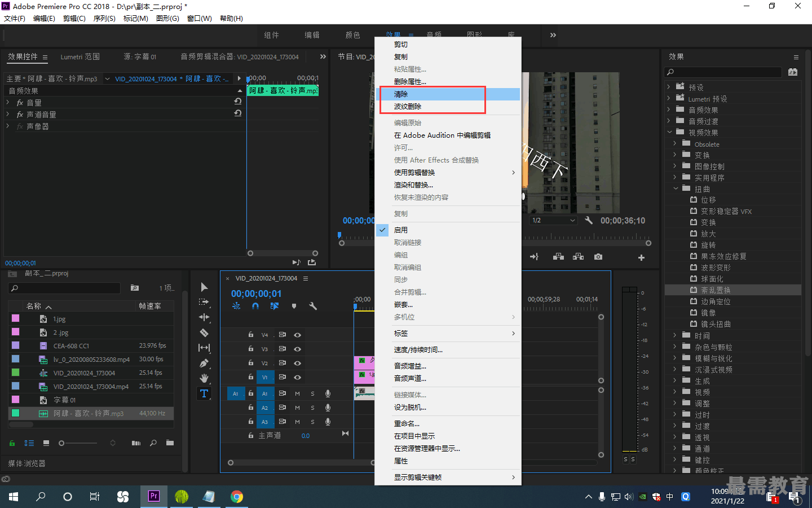Choose 清除 in context menu
Viewport: 812px width, 508px height.
tap(448, 94)
